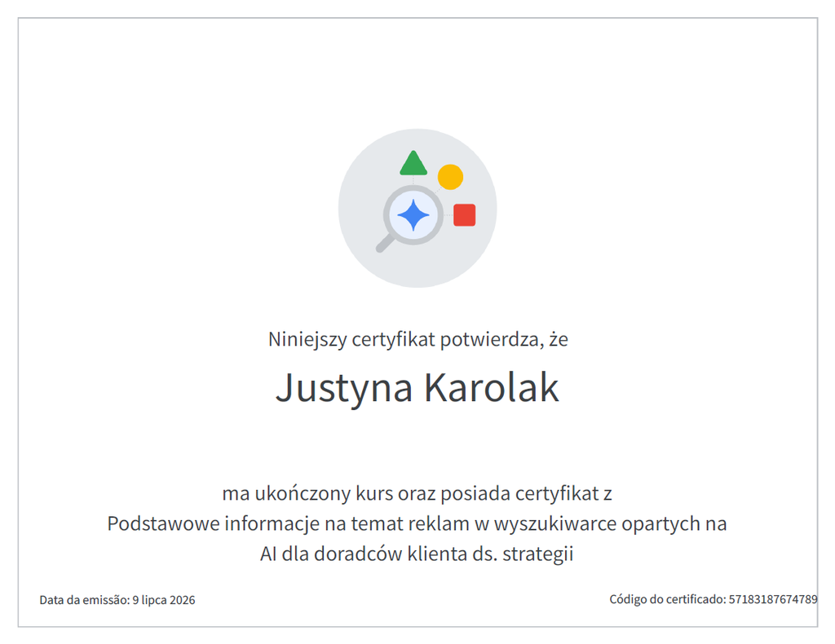Click the text "Niniejszy certyfikat potwierdza, że"

[418, 339]
